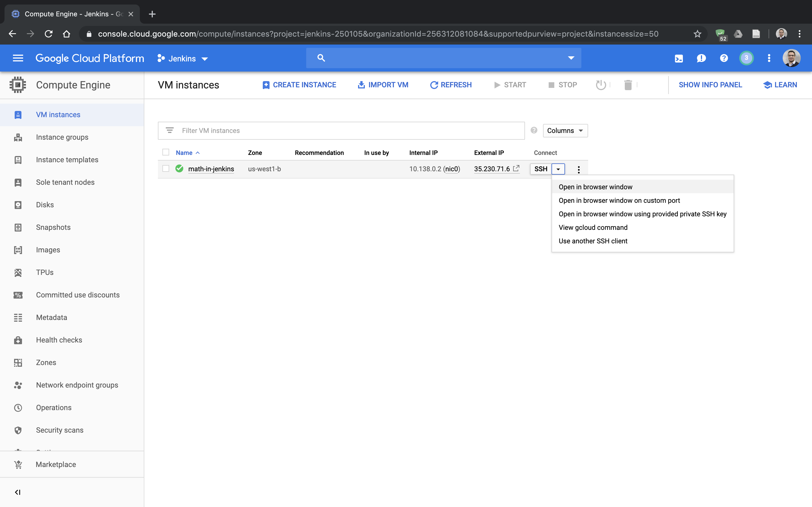Open more actions for math-in-jenkins
This screenshot has width=812, height=507.
(579, 169)
